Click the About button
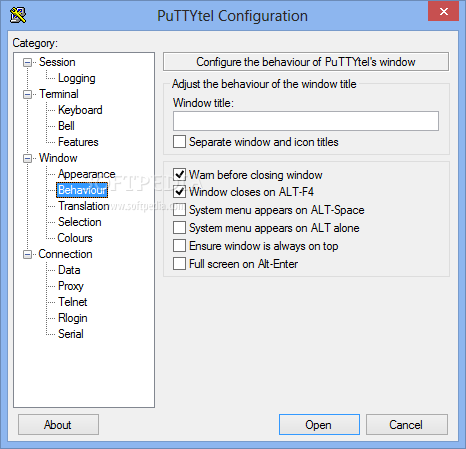This screenshot has height=449, width=466. coord(58,425)
